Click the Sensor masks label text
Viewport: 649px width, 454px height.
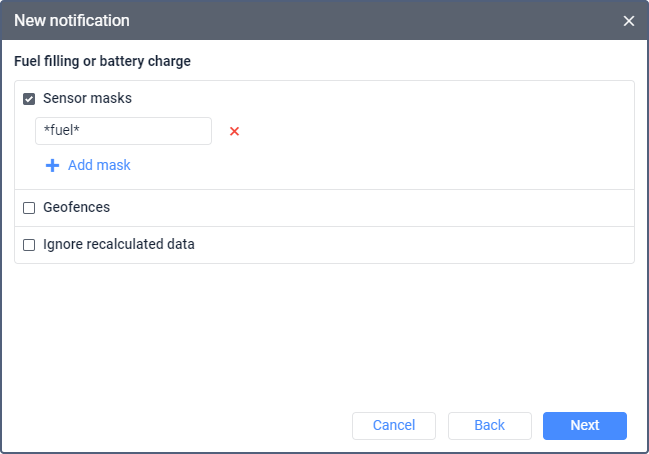[87, 99]
